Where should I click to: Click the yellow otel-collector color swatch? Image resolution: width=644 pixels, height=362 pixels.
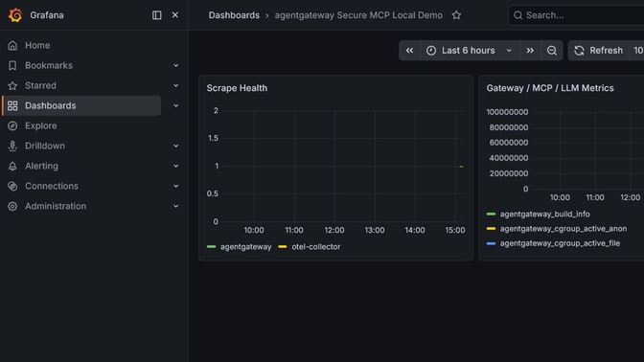click(283, 247)
